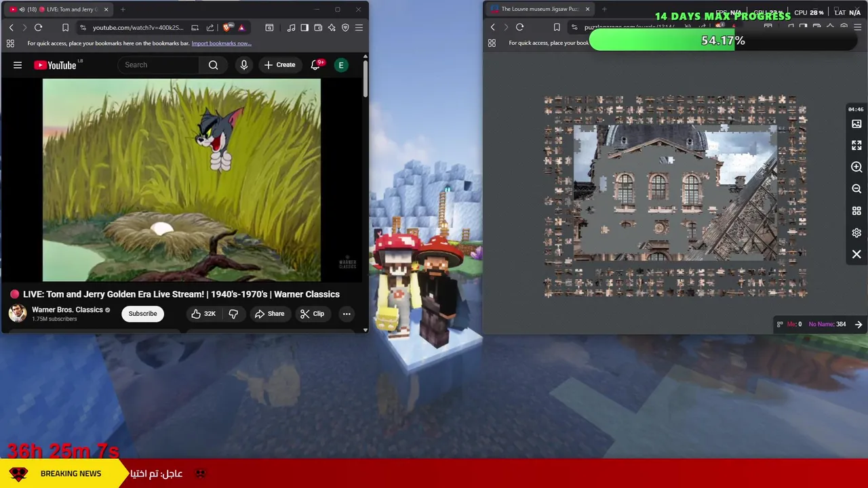Image resolution: width=868 pixels, height=488 pixels.
Task: Open the YouTube hamburger guide menu
Action: 18,65
